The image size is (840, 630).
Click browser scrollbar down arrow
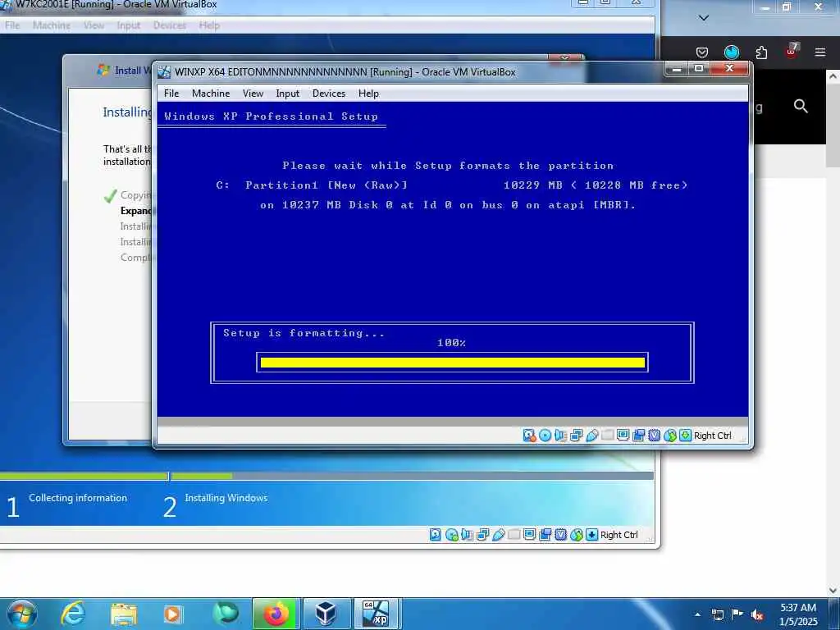(833, 591)
